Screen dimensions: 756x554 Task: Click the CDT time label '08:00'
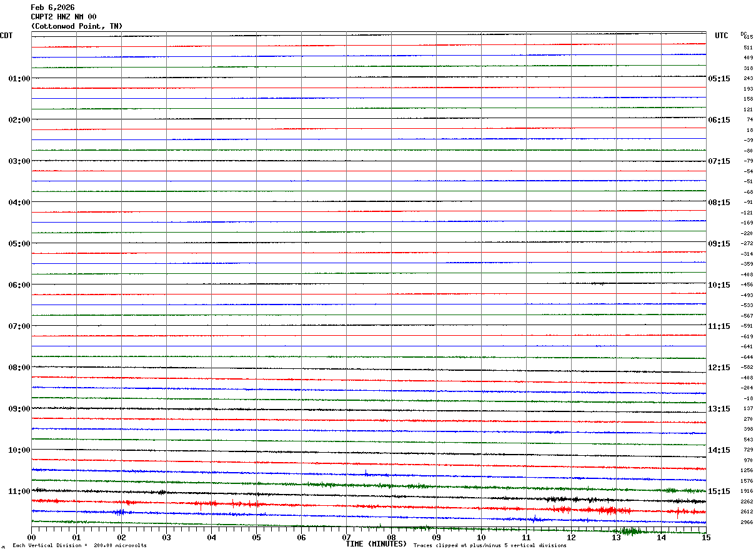pos(19,368)
